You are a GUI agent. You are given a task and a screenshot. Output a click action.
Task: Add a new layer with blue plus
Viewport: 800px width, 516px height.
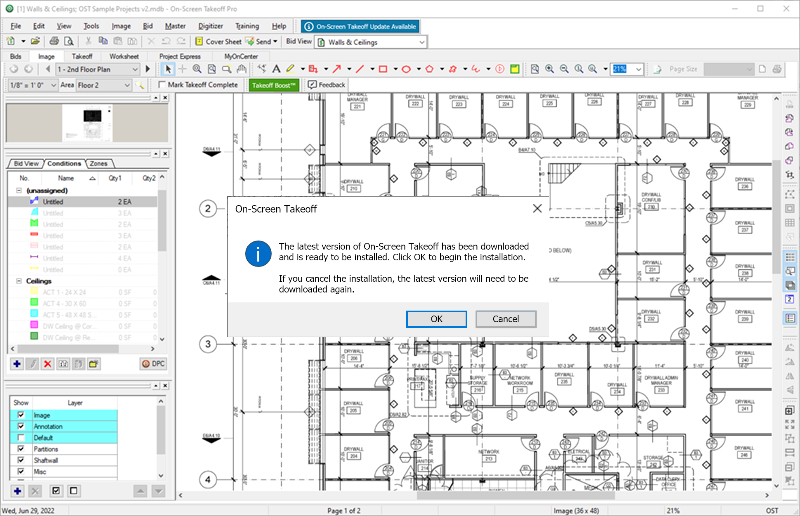point(17,491)
